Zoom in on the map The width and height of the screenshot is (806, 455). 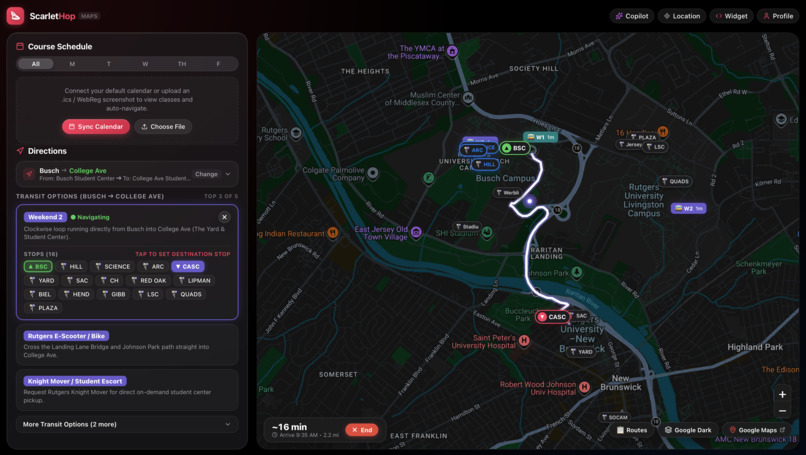[782, 394]
